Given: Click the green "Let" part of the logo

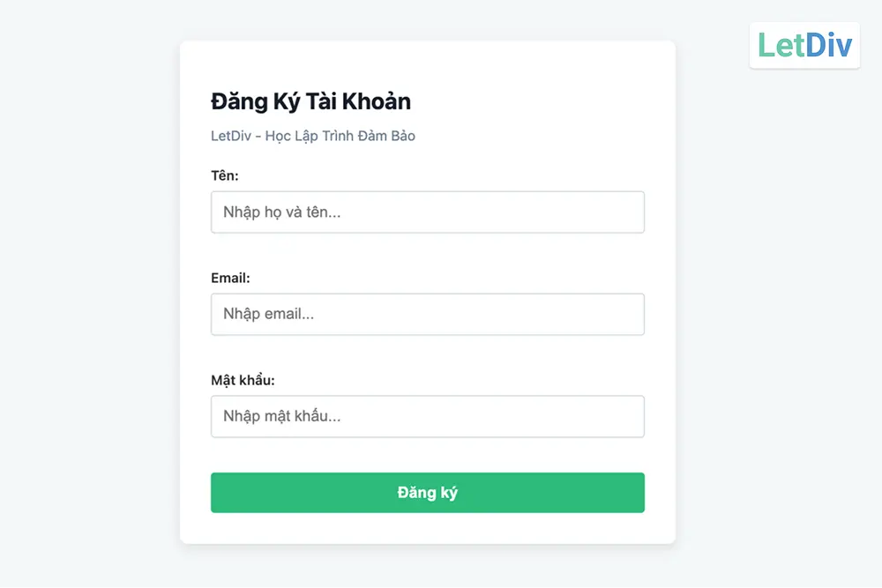Looking at the screenshot, I should pos(781,45).
